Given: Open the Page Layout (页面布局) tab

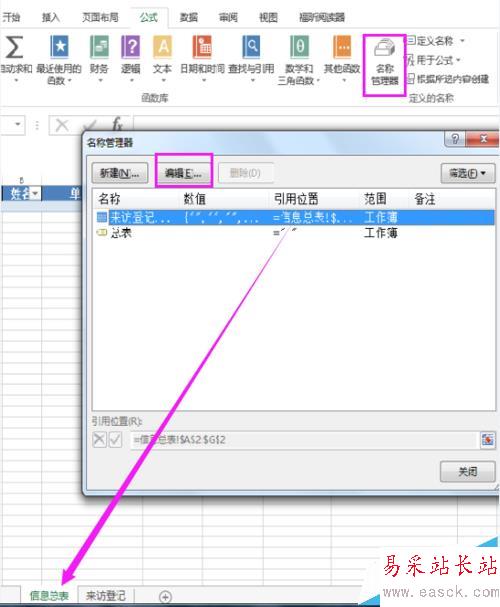Looking at the screenshot, I should pos(100,17).
